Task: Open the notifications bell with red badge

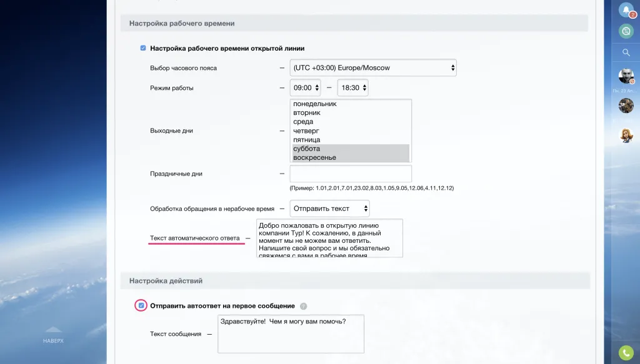Action: [x=625, y=9]
